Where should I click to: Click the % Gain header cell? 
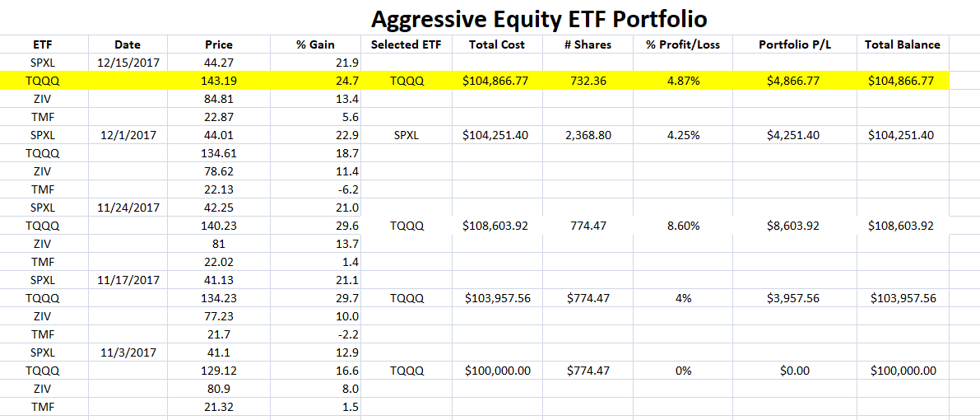(x=316, y=44)
